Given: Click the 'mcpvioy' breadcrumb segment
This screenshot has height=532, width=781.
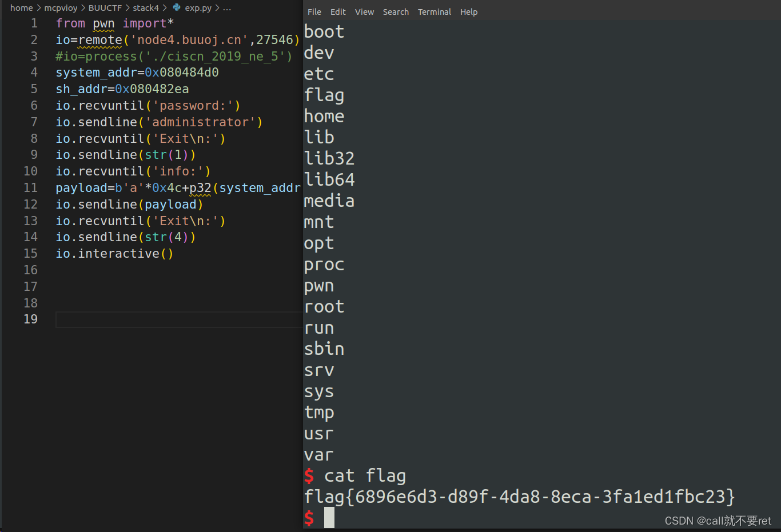Looking at the screenshot, I should [x=61, y=8].
